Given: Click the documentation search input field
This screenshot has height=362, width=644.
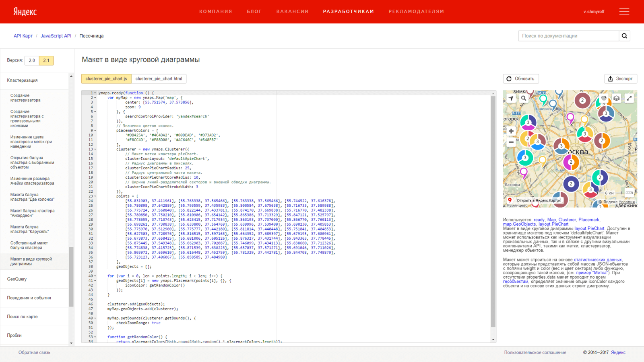Looking at the screenshot, I should click(569, 36).
